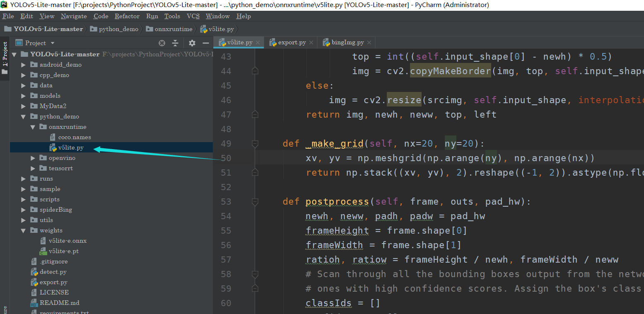This screenshot has width=644, height=314.
Task: Open the Window menu
Action: point(217,16)
